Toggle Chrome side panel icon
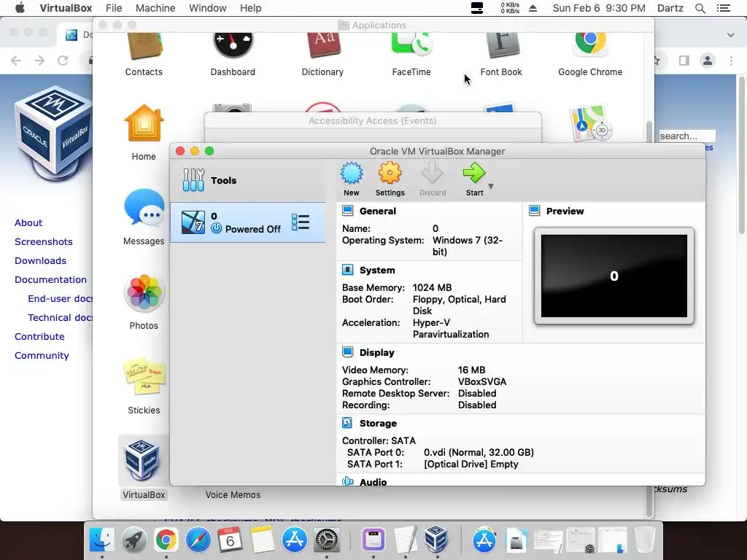The height and width of the screenshot is (560, 747). pyautogui.click(x=684, y=61)
